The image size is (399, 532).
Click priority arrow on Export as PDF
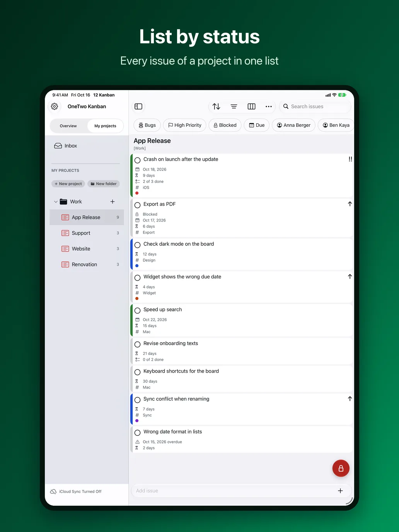coord(350,204)
